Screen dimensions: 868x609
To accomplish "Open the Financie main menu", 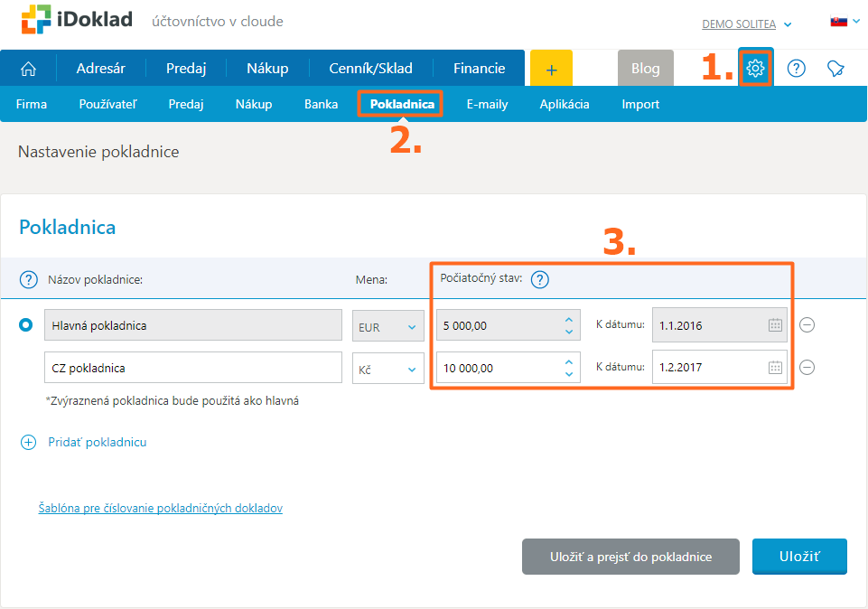I will coord(479,69).
